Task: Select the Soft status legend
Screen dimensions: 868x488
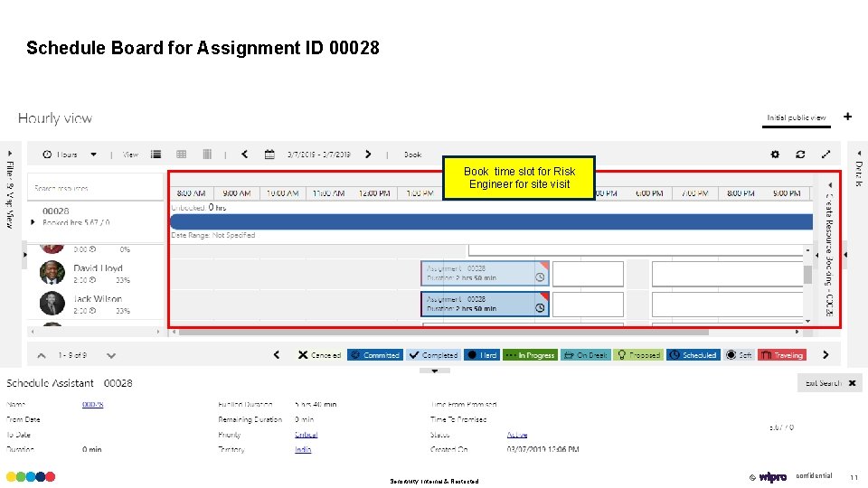Action: tap(739, 355)
